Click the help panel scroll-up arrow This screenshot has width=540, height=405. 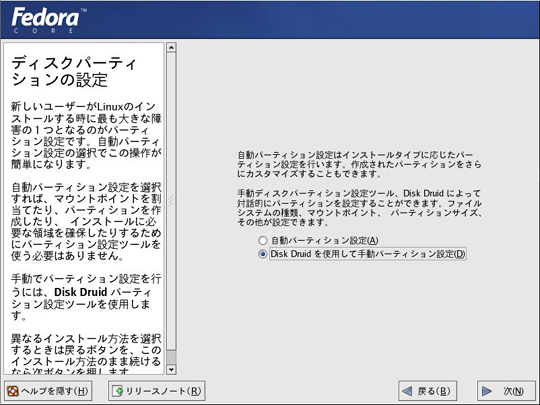click(171, 48)
